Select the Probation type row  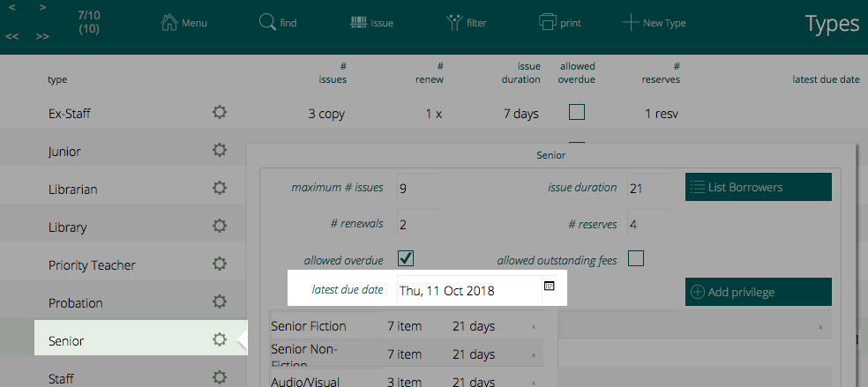pos(76,303)
